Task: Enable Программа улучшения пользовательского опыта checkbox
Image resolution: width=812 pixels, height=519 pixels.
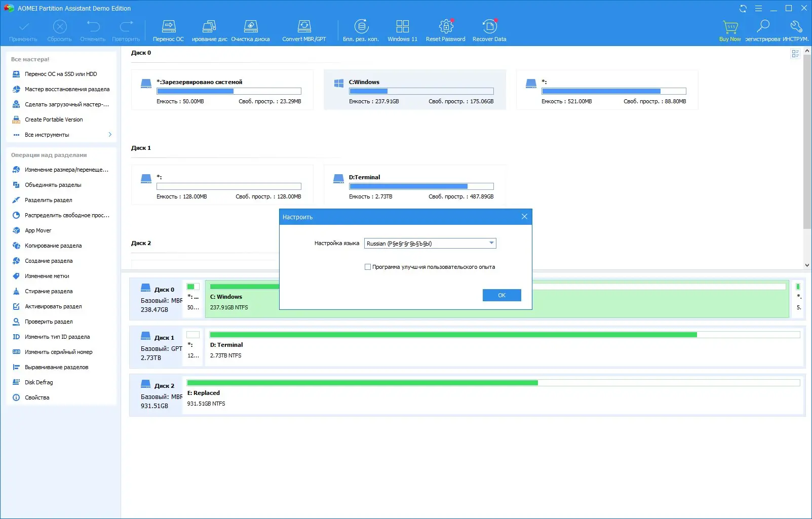Action: [x=368, y=267]
